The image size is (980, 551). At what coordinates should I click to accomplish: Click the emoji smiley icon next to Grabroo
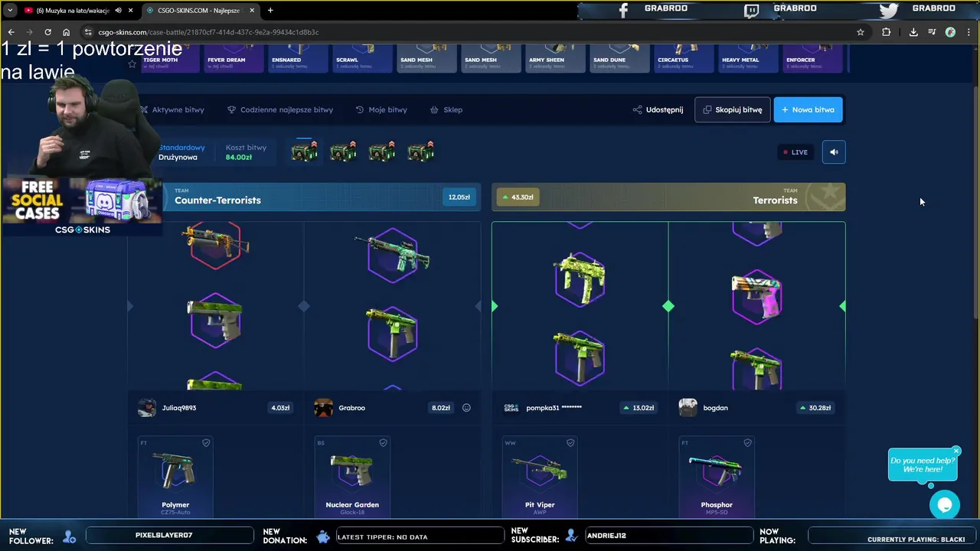click(466, 408)
